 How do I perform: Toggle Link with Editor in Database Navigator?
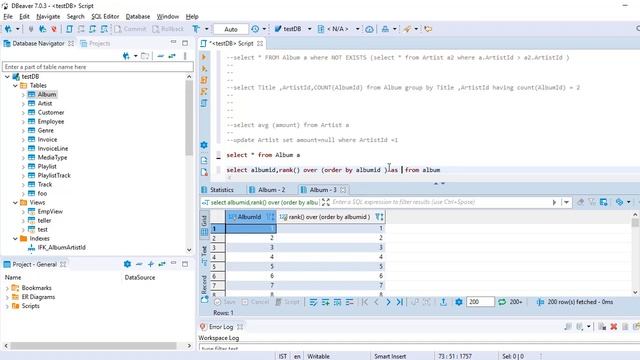[172, 56]
